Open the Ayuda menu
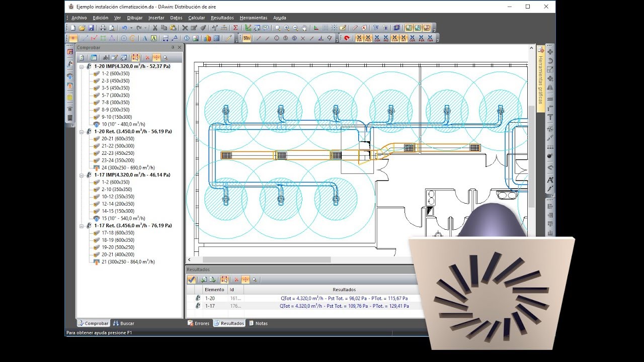644x362 pixels. (280, 18)
